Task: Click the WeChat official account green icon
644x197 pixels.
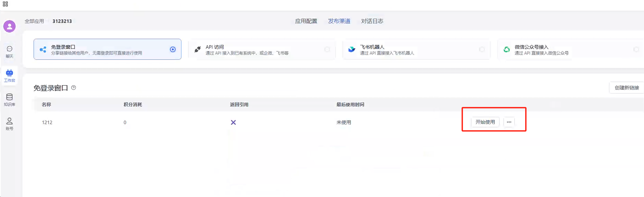Action: [x=506, y=49]
